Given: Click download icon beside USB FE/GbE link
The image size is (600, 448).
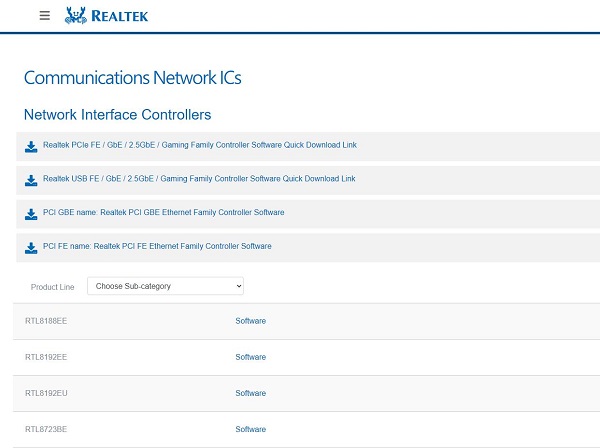Looking at the screenshot, I should [31, 181].
